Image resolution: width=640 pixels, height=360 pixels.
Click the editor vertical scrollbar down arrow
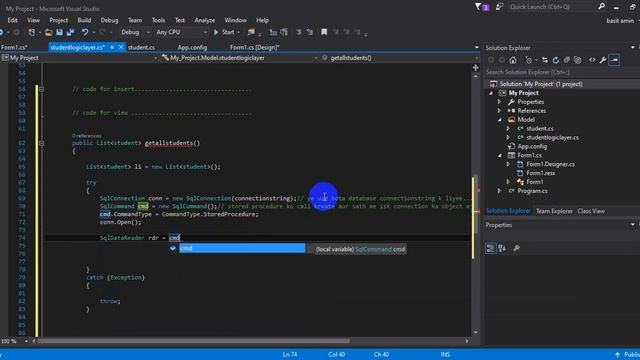point(476,333)
